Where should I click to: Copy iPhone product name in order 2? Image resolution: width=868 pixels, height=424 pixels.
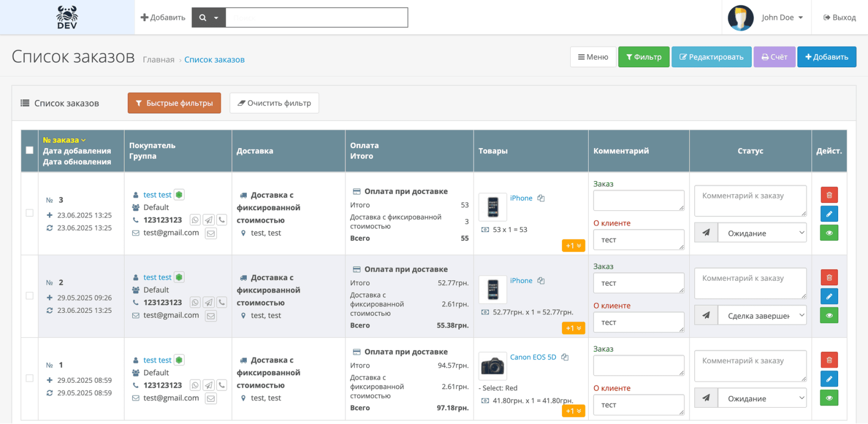coord(541,281)
